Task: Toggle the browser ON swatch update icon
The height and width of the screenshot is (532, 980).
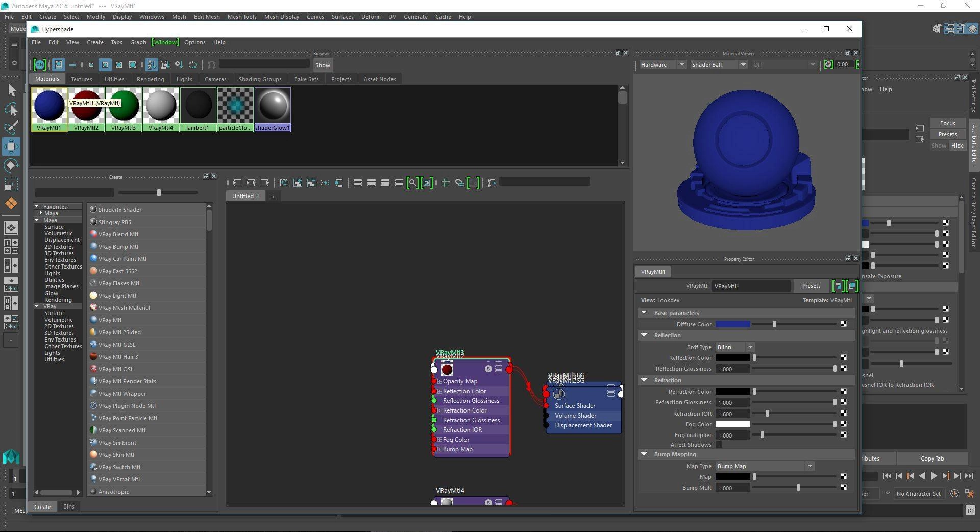Action: pyautogui.click(x=39, y=65)
